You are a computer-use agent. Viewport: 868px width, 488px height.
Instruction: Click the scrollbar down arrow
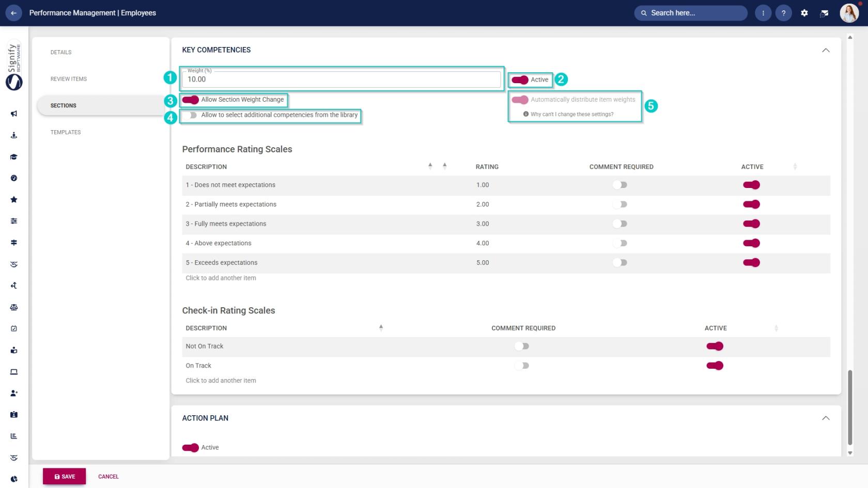coord(850,453)
